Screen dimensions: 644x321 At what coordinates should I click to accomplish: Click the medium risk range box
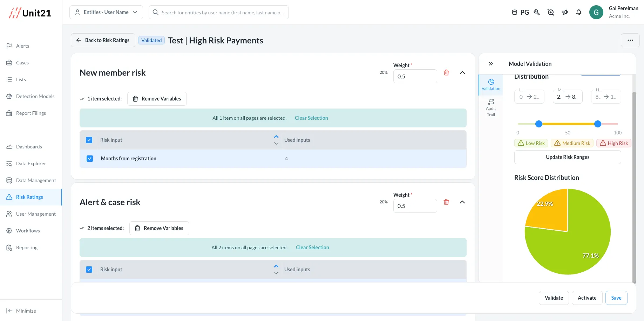coord(568,97)
